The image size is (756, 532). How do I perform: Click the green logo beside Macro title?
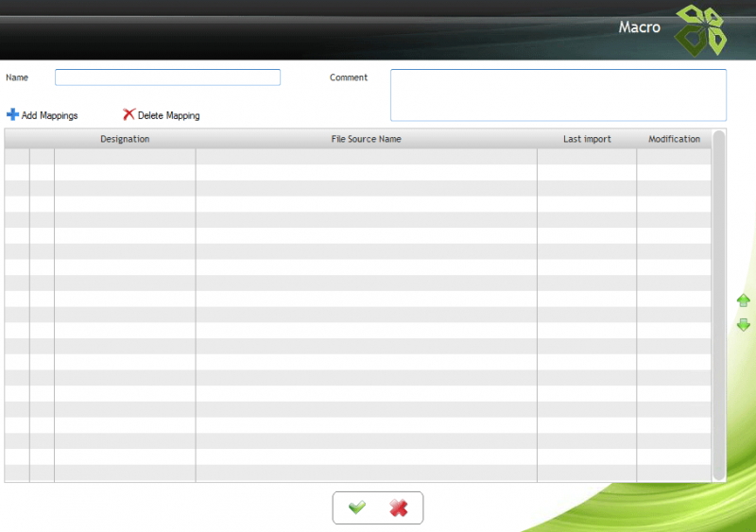[x=700, y=28]
